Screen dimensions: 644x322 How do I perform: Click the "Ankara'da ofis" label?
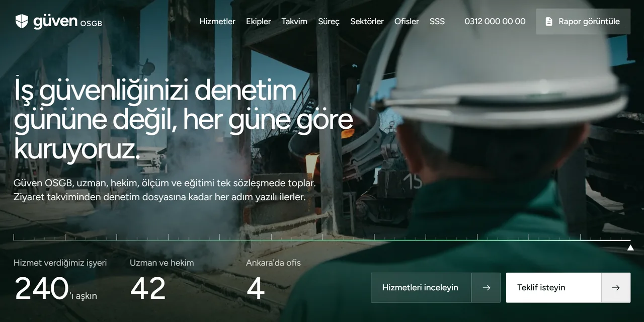[x=273, y=263]
